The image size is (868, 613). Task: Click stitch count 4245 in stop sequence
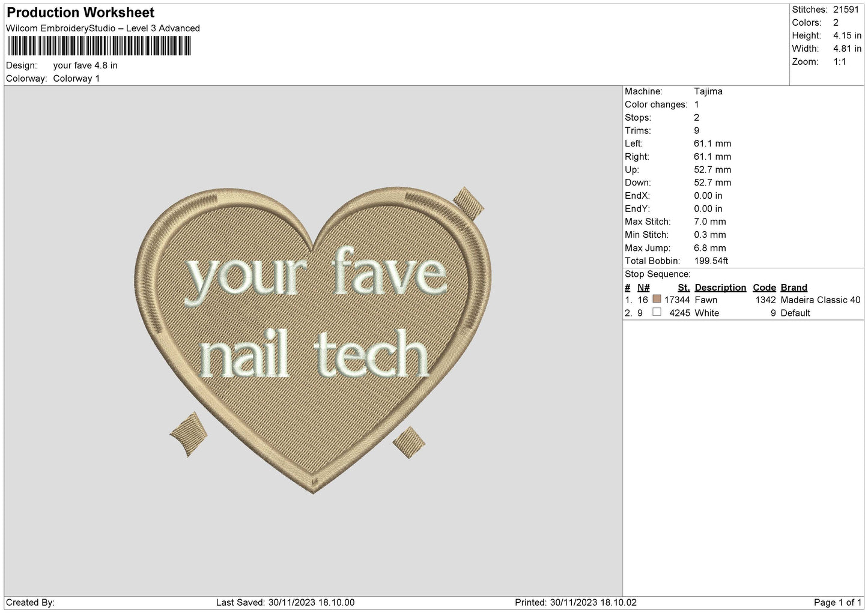[680, 313]
